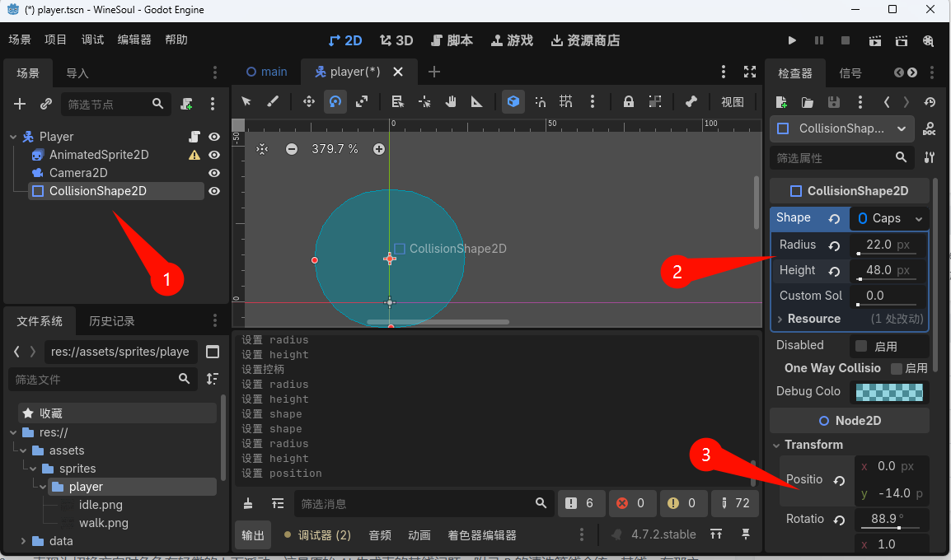Switch to the main scene tab

coord(267,72)
